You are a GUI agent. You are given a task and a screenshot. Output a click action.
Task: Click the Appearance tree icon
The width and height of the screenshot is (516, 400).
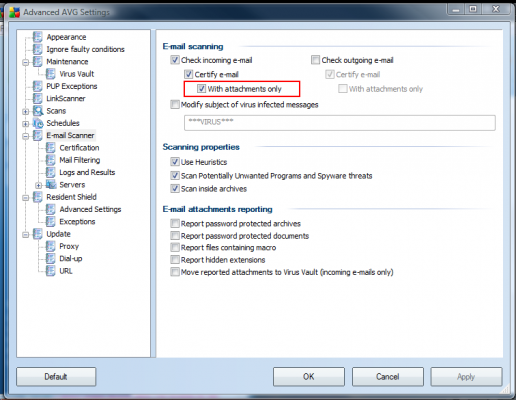(x=38, y=37)
